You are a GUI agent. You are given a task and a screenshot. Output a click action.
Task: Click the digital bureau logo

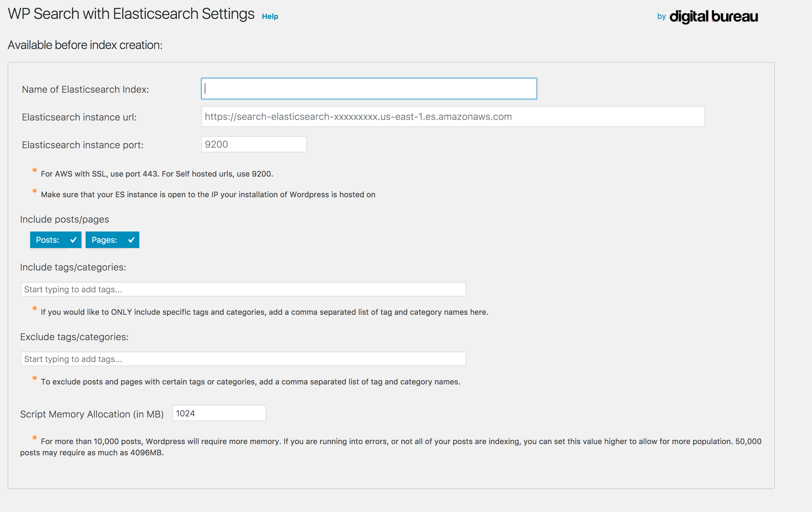[713, 16]
